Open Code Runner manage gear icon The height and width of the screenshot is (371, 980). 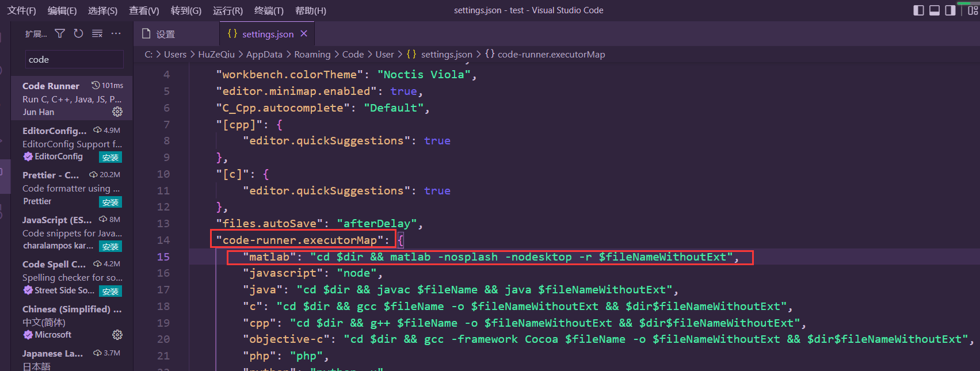(117, 112)
